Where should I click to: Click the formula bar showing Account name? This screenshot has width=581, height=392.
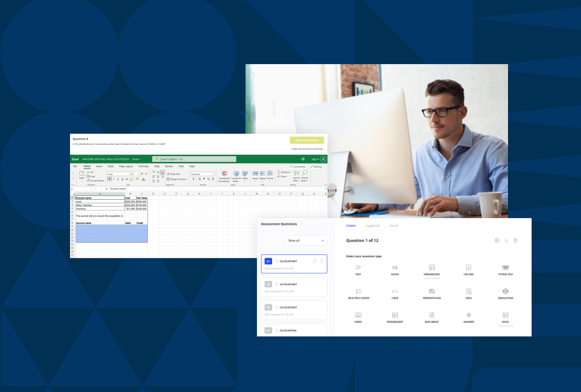click(218, 189)
